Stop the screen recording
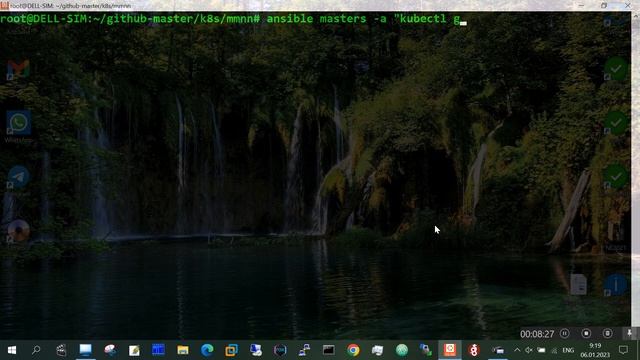The width and height of the screenshot is (640, 360). click(586, 333)
